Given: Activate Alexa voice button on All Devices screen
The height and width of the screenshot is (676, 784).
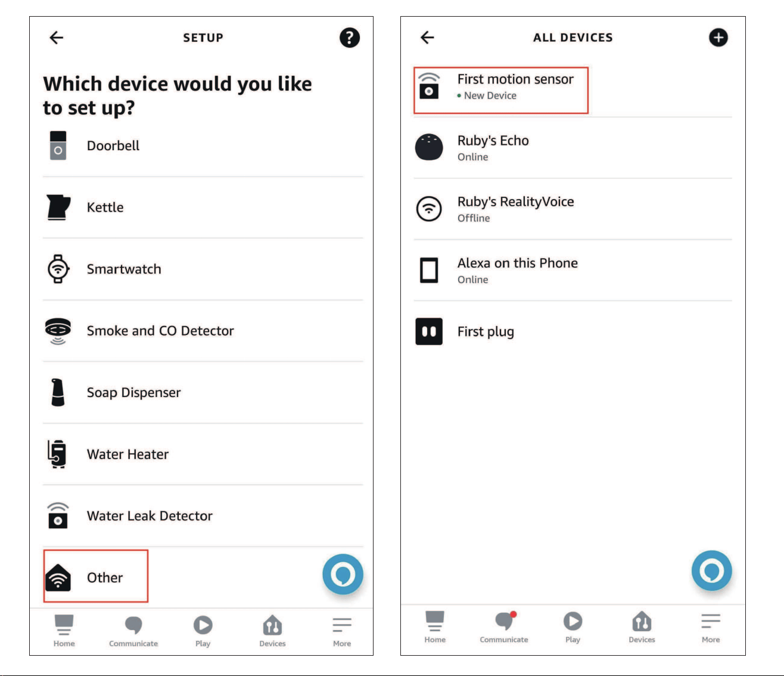Looking at the screenshot, I should pyautogui.click(x=711, y=570).
